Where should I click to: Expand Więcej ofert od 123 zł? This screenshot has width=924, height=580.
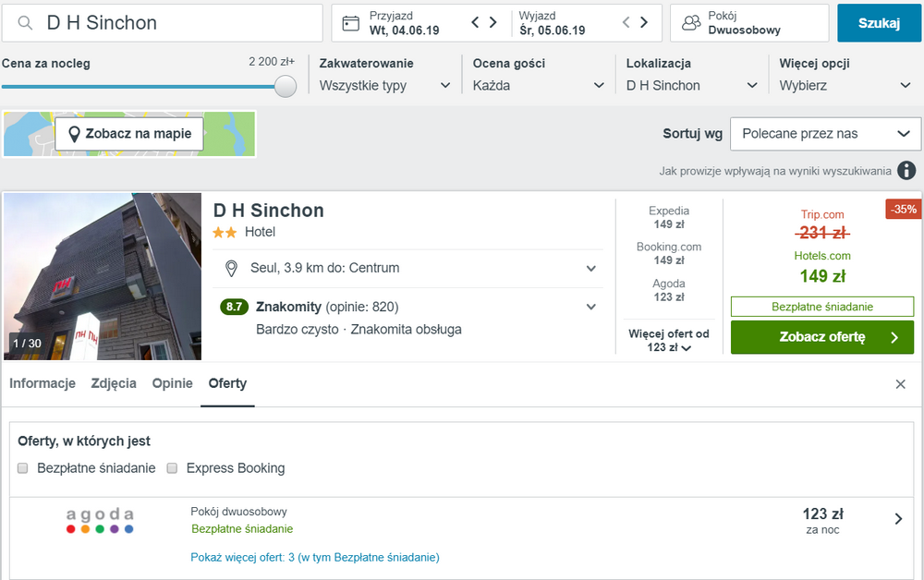point(669,341)
